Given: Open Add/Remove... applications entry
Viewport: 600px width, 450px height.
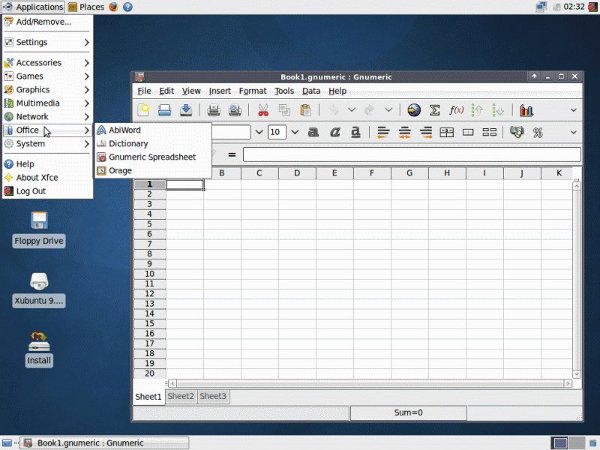Looking at the screenshot, I should tap(47, 22).
